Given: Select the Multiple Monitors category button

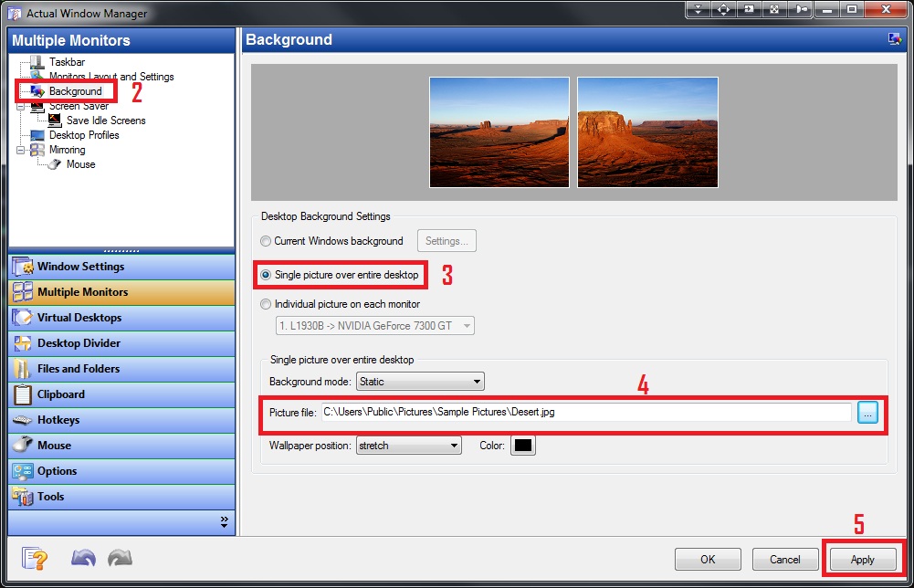Looking at the screenshot, I should [x=121, y=292].
